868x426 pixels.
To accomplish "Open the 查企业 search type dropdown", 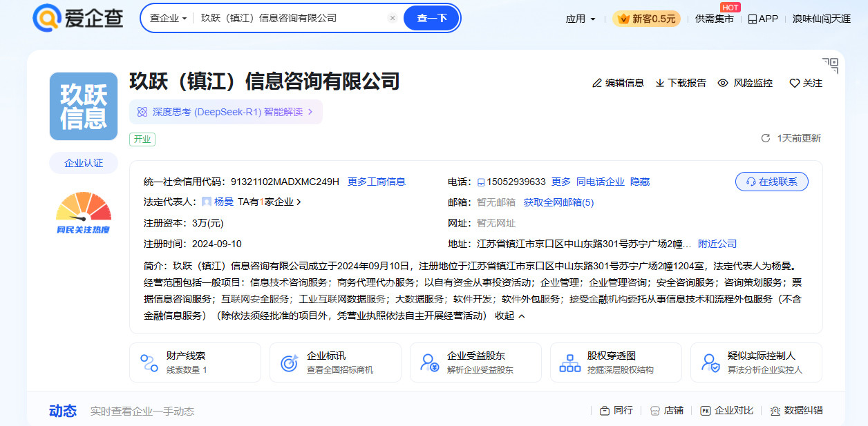I will (168, 19).
